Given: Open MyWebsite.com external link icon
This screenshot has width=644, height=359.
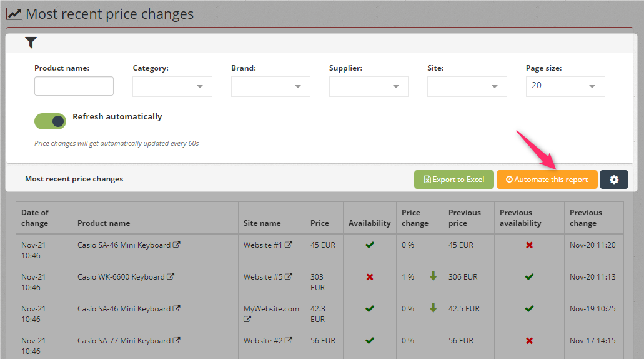Looking at the screenshot, I should click(247, 319).
